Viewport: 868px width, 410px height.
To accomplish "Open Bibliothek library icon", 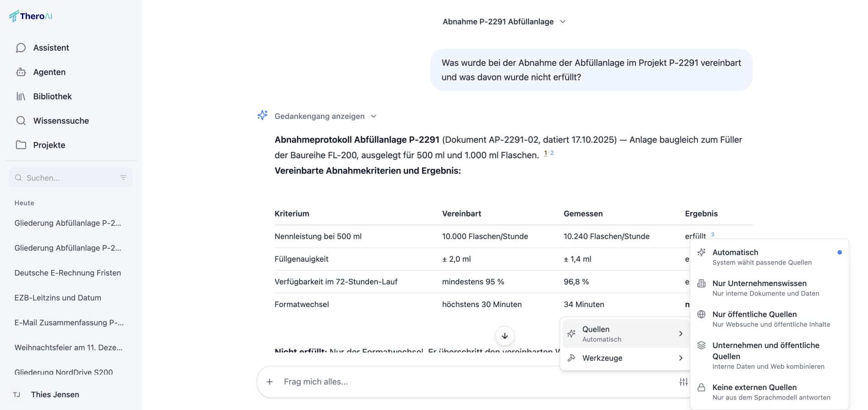I will tap(21, 96).
